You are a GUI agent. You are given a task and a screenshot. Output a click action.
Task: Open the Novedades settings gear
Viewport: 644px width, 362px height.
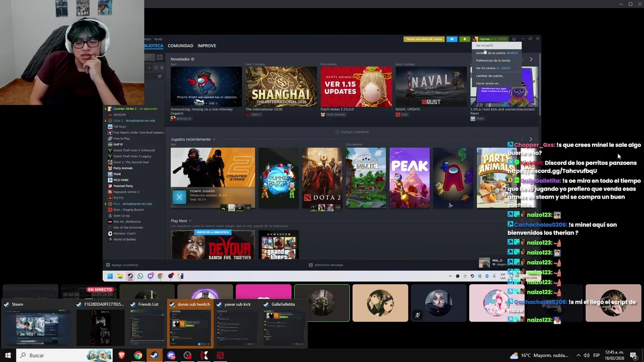193,59
